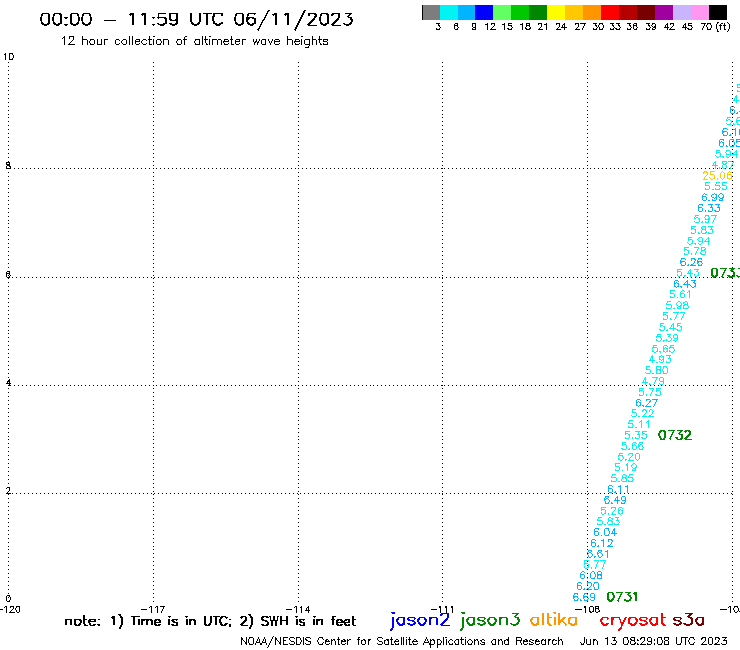Click the 6.99 wave height value
Viewport: 740px width, 650px height.
pos(713,198)
